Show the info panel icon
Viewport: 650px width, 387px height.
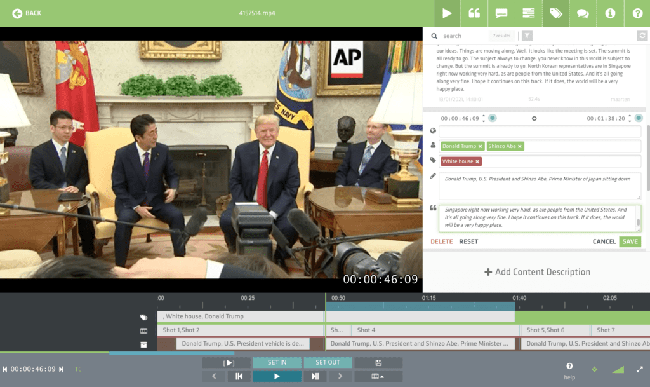click(610, 13)
